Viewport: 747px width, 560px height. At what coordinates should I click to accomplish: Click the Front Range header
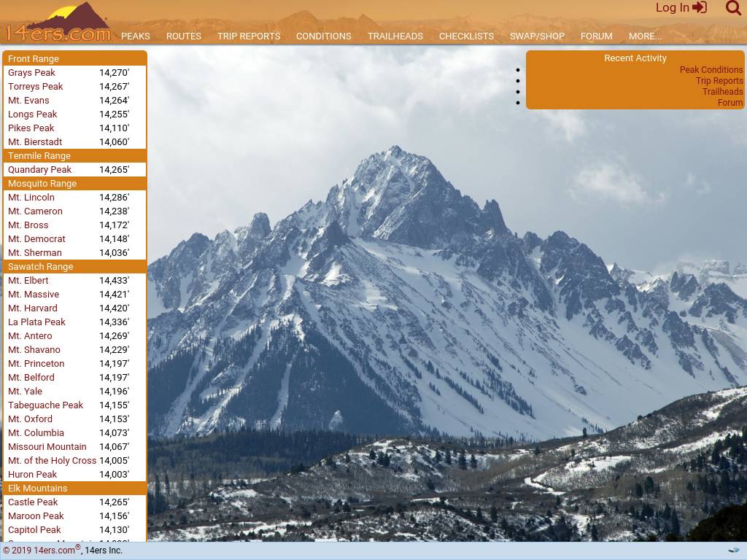point(75,58)
